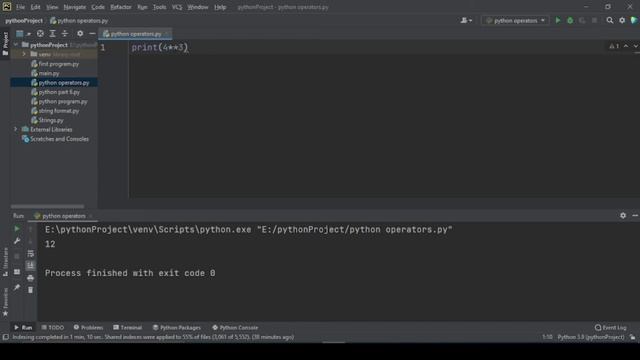Run the python operators configuration from toolbar
Image resolution: width=640 pixels, height=360 pixels.
(x=558, y=20)
